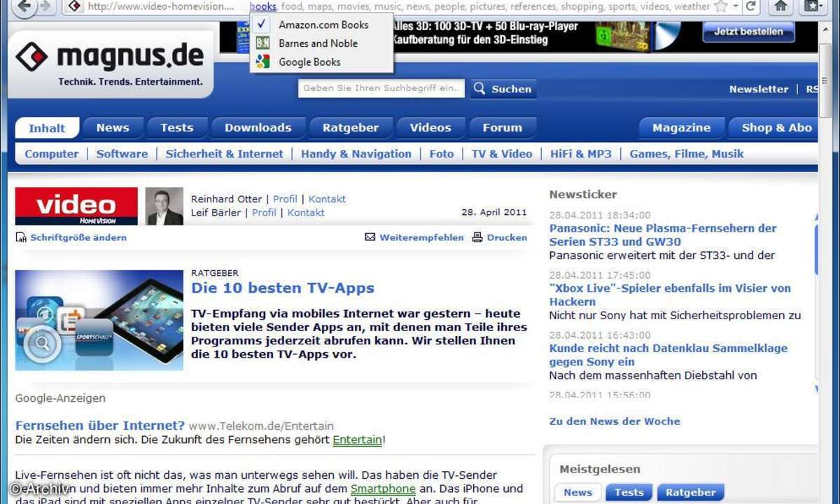Select the TV & Video subcategory

click(x=502, y=154)
